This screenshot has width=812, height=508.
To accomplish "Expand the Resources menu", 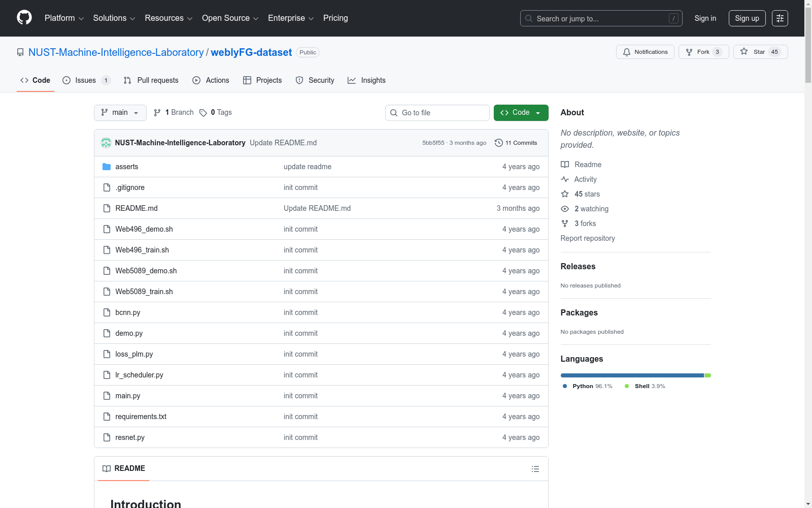I will (x=168, y=18).
